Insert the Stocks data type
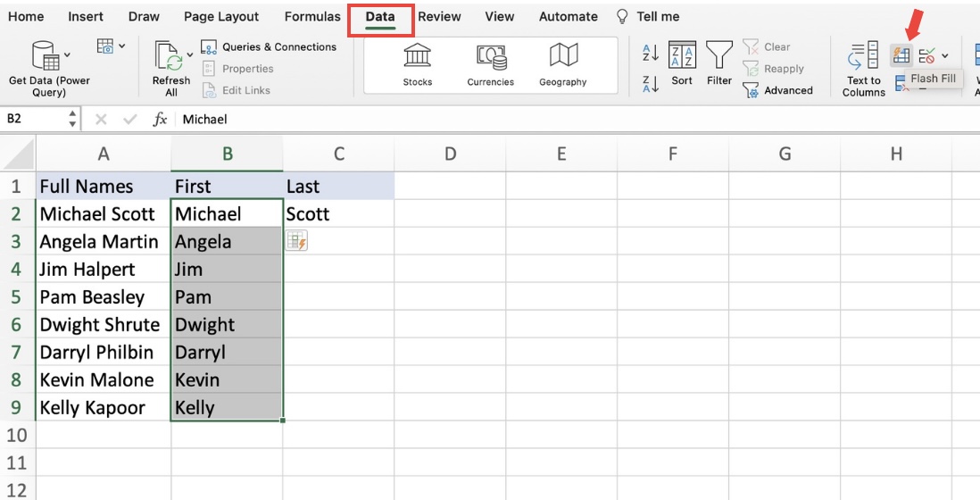Viewport: 980px width, 500px height. coord(418,64)
